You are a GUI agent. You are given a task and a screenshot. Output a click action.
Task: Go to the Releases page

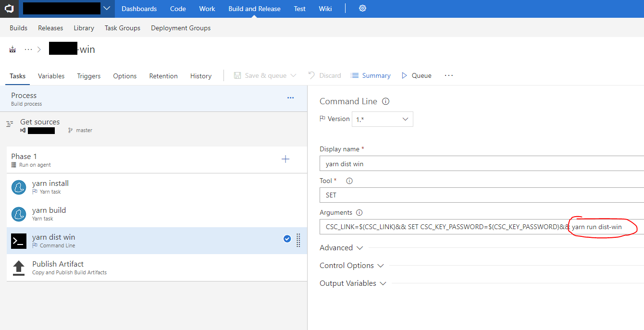click(x=50, y=28)
